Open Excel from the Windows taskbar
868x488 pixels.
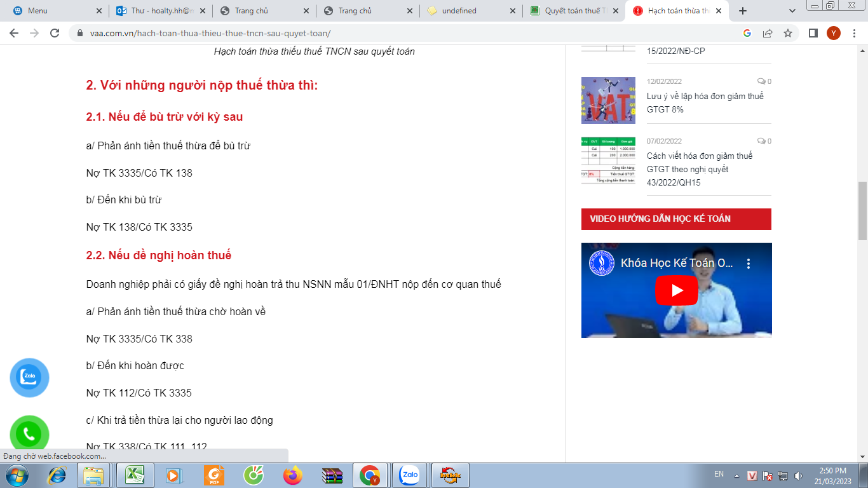point(133,475)
